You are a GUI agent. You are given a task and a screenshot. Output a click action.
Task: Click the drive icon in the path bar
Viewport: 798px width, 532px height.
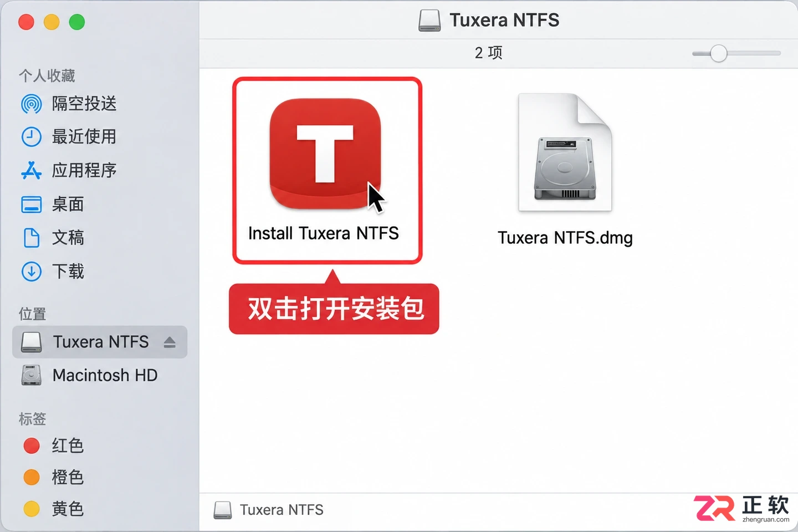[223, 510]
